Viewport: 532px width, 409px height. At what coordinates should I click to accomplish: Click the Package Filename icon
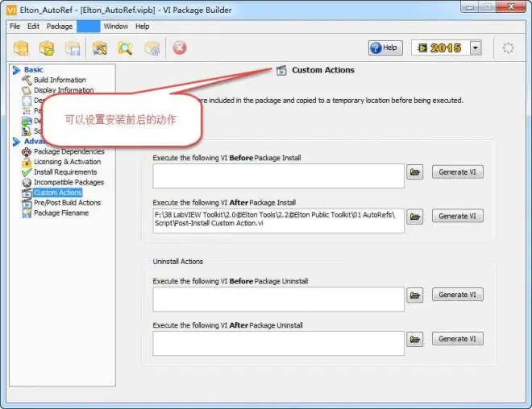click(27, 213)
